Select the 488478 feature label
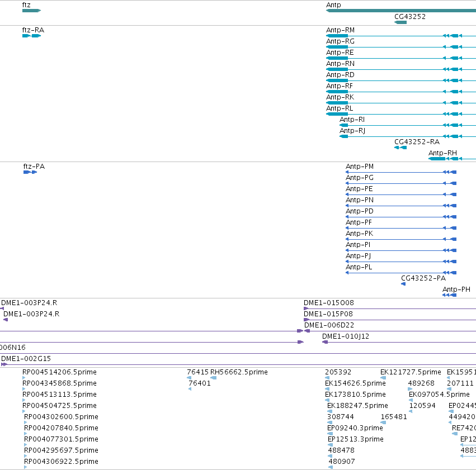The image size is (476, 470). pyautogui.click(x=341, y=450)
